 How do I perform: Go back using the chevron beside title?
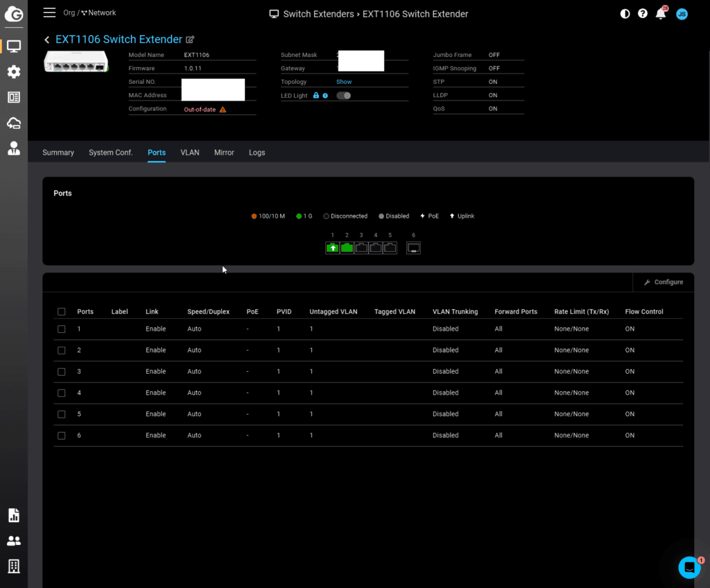47,40
